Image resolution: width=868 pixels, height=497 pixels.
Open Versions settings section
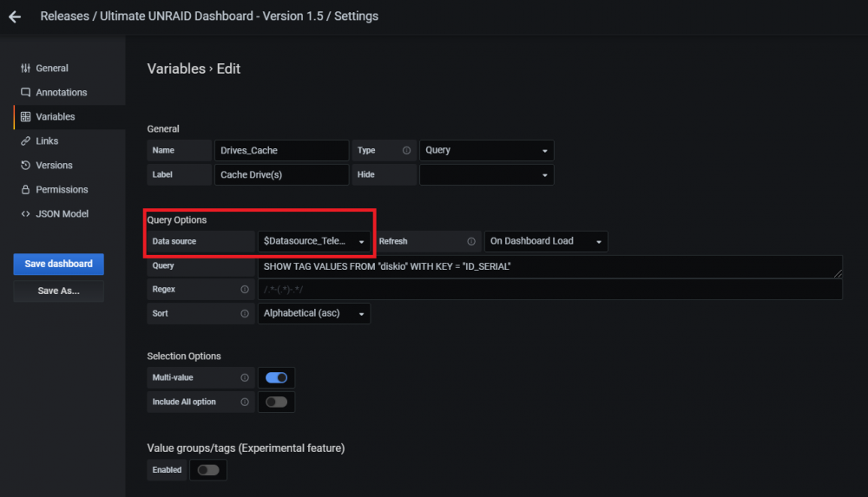[x=54, y=166]
